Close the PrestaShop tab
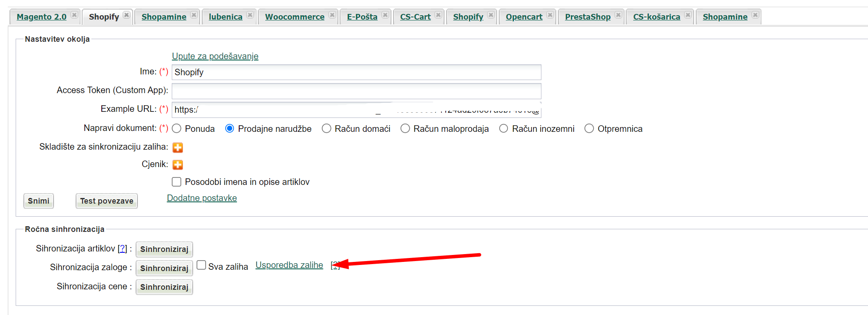Image resolution: width=868 pixels, height=315 pixels. (618, 15)
